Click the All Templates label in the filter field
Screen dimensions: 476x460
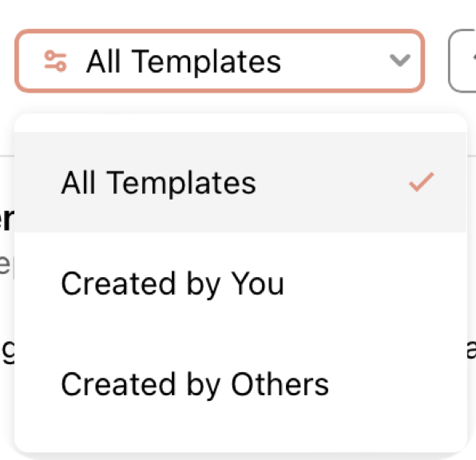(184, 61)
